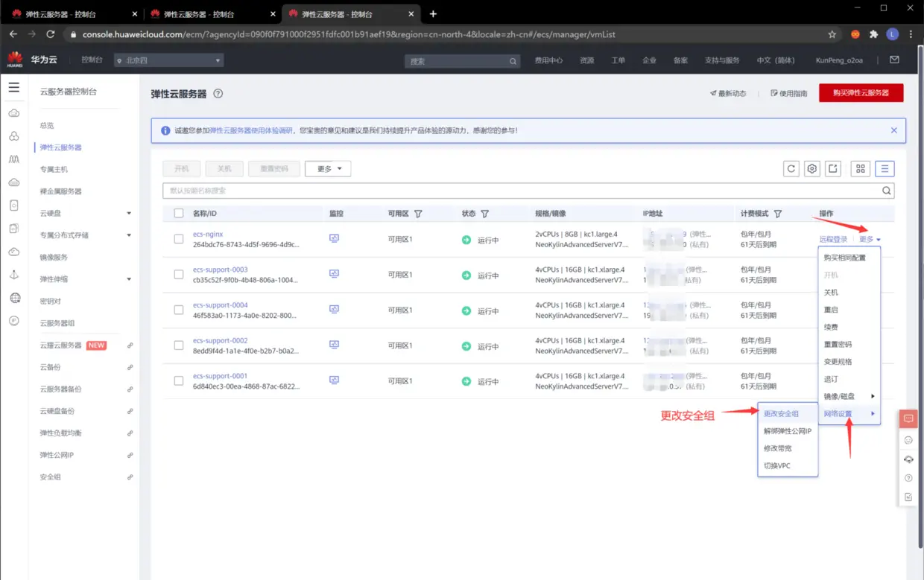Choose 修改带宽 from the submenu

tap(788, 448)
